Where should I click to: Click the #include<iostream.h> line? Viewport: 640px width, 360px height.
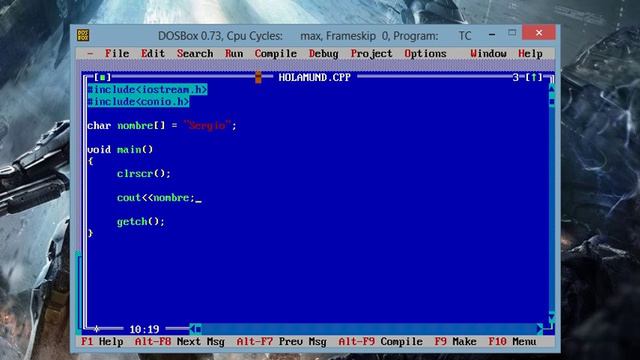click(x=147, y=89)
